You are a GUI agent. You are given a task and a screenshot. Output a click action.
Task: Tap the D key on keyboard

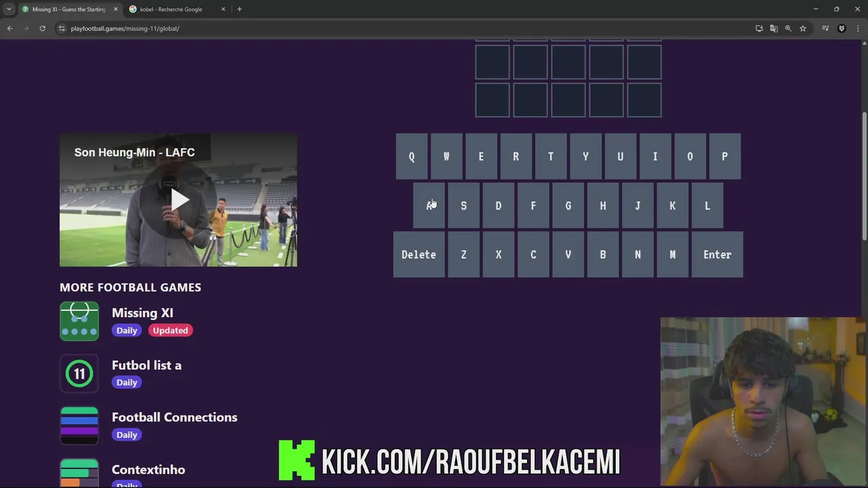498,205
